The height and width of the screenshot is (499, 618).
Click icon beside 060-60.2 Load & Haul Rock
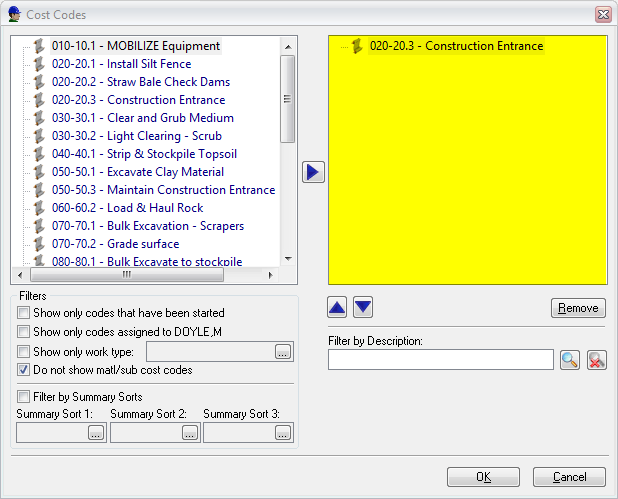pos(39,208)
